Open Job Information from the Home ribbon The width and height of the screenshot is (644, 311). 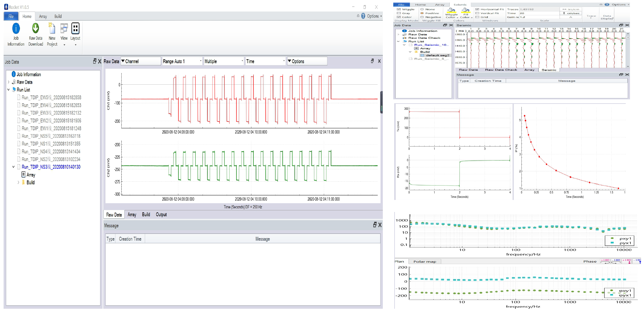coord(16,35)
